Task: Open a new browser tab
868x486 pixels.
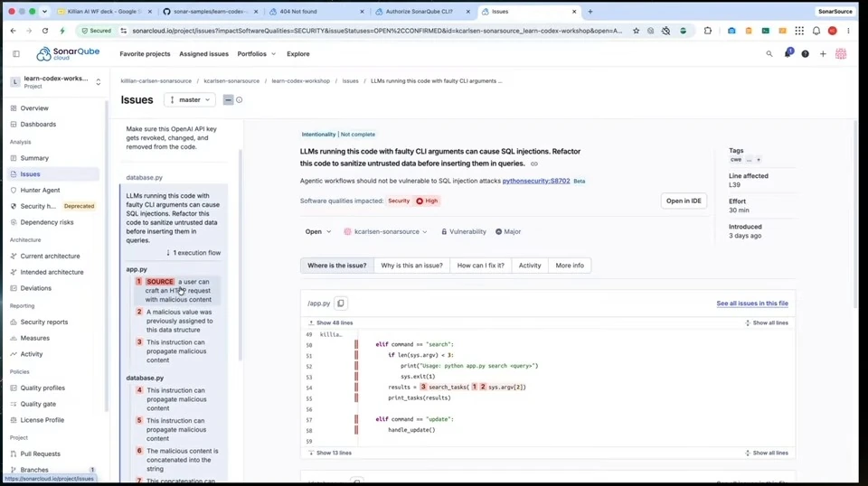Action: 590,12
